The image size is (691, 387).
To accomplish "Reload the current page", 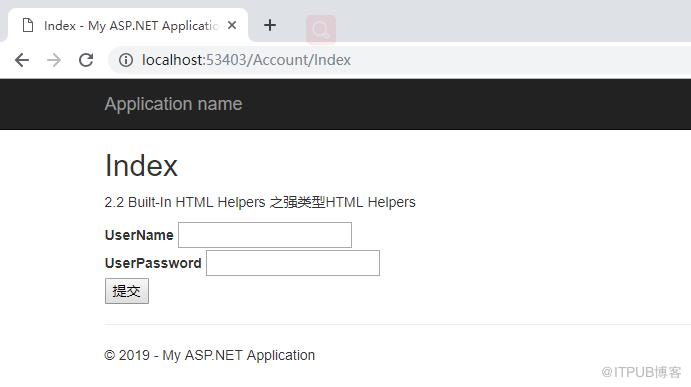I will coord(86,60).
